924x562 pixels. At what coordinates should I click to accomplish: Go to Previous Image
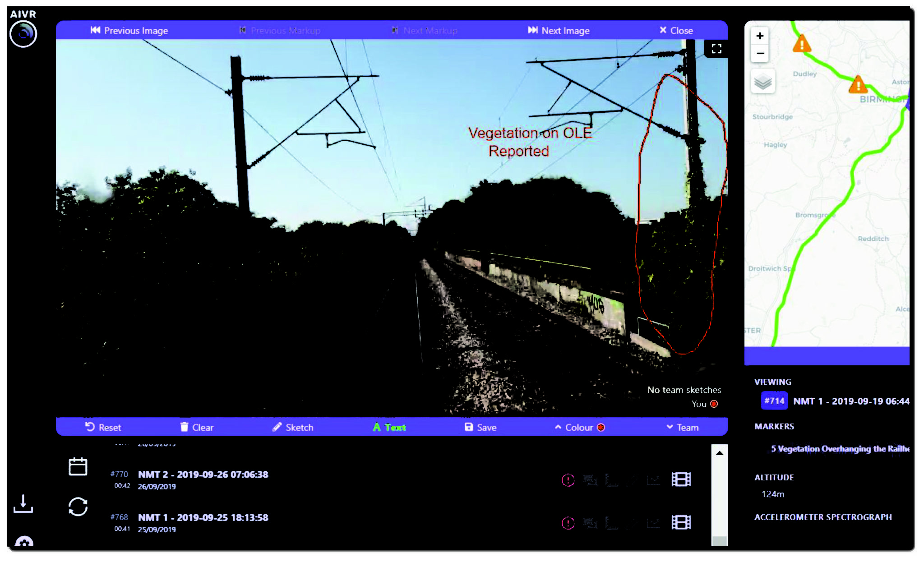click(x=129, y=30)
